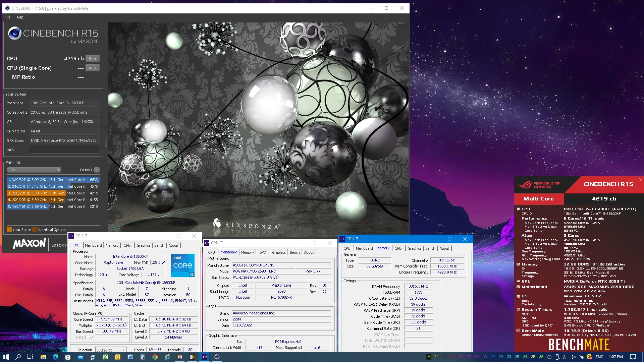Open Microsoft Edge from taskbar

pos(56,357)
